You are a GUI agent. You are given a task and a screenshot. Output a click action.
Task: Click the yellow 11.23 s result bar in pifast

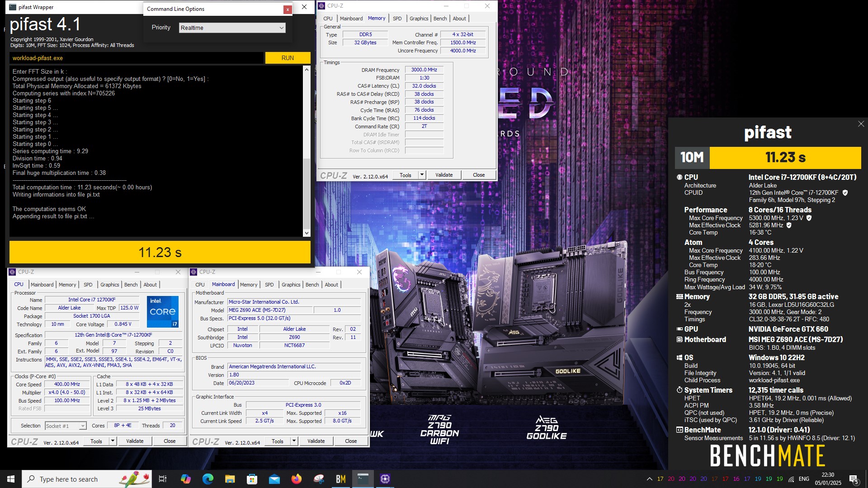[x=160, y=252]
